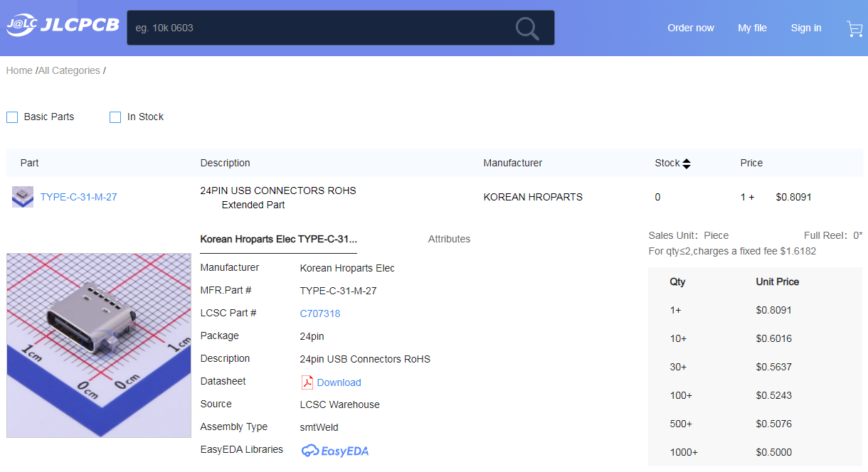Click the Qty column heading
The width and height of the screenshot is (868, 472).
pos(678,281)
